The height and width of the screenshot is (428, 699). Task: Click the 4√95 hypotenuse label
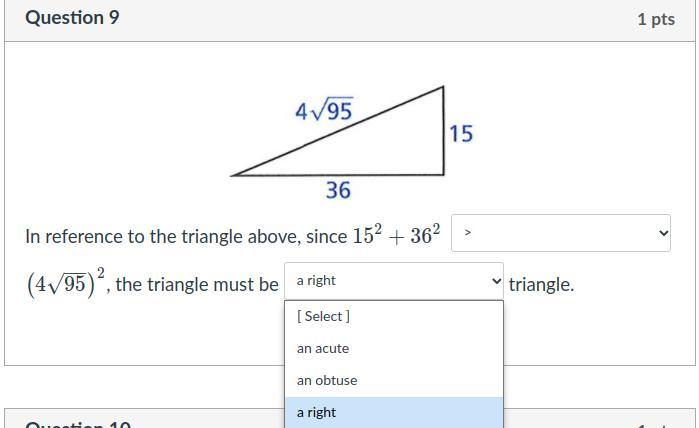(324, 110)
